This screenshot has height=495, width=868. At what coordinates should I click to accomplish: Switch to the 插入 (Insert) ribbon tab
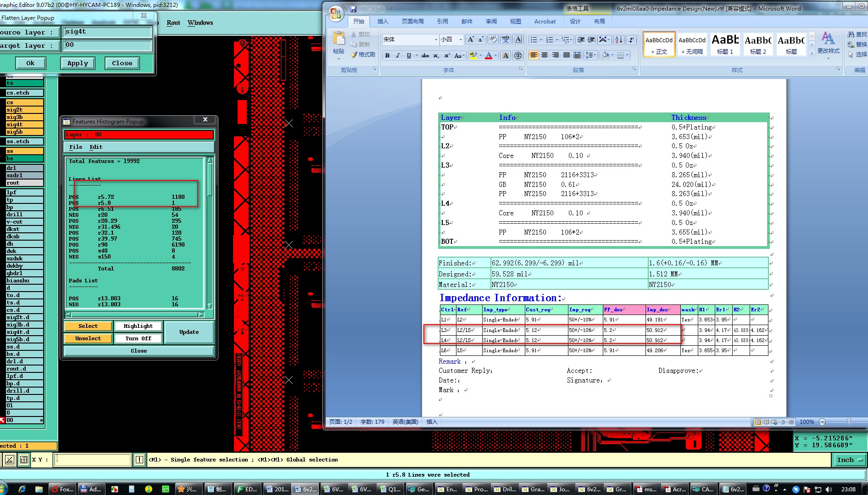pos(383,22)
